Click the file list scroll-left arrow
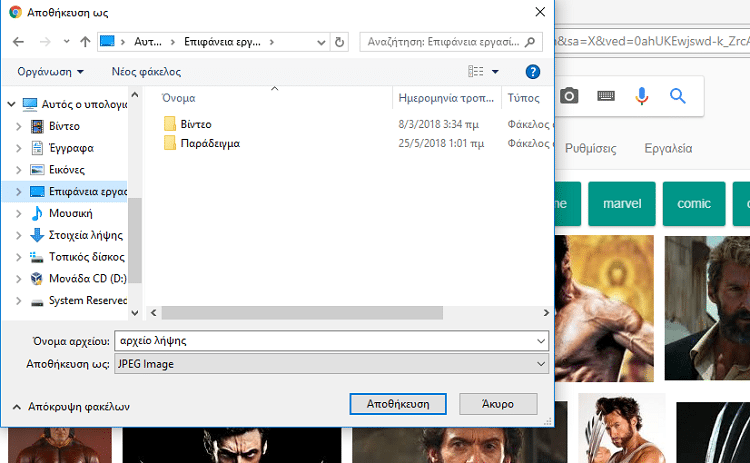 click(154, 313)
